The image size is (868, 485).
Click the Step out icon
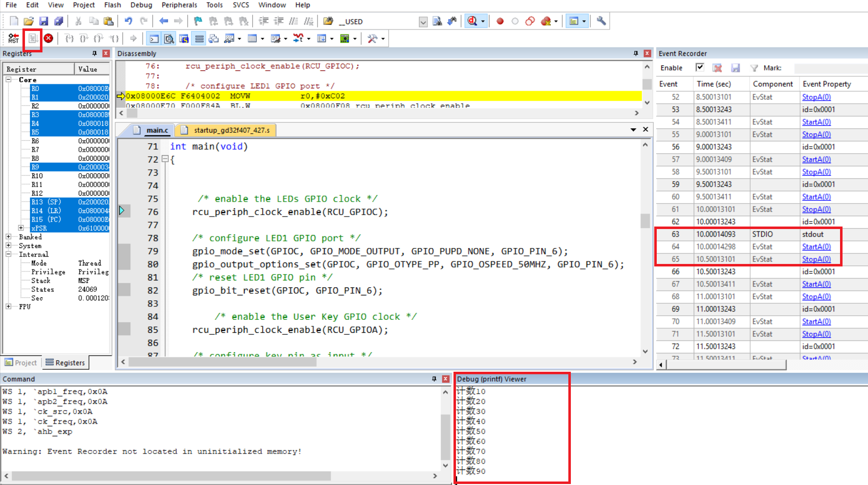click(x=99, y=38)
